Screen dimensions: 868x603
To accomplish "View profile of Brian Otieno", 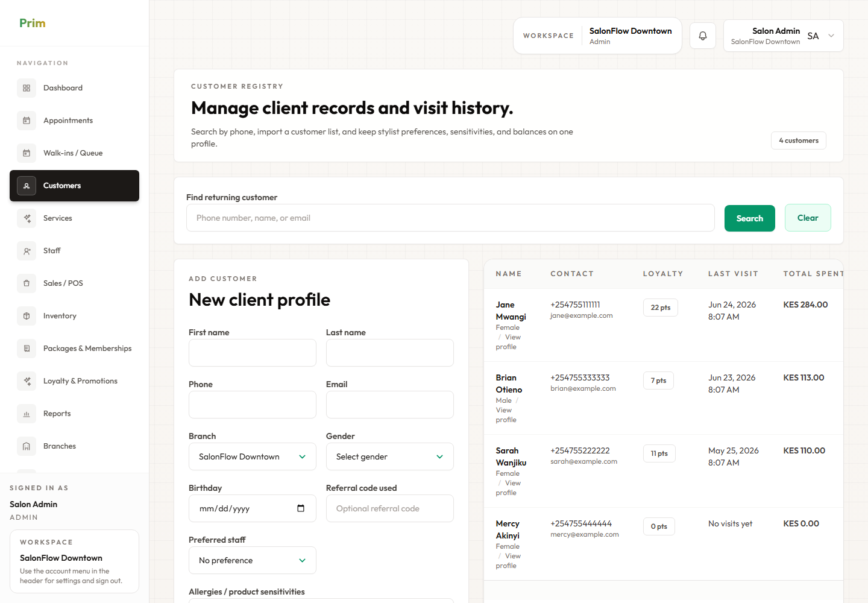I will (506, 415).
